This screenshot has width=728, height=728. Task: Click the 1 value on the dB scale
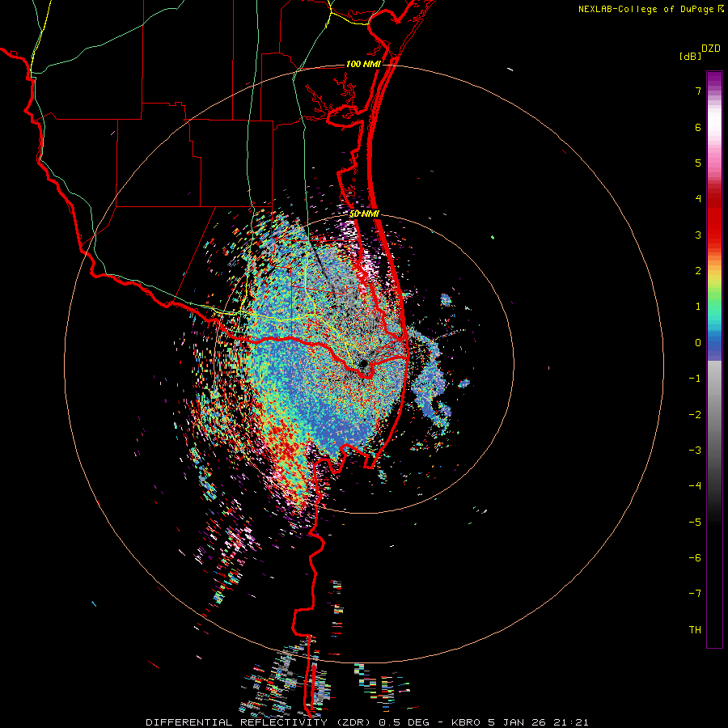click(x=698, y=307)
